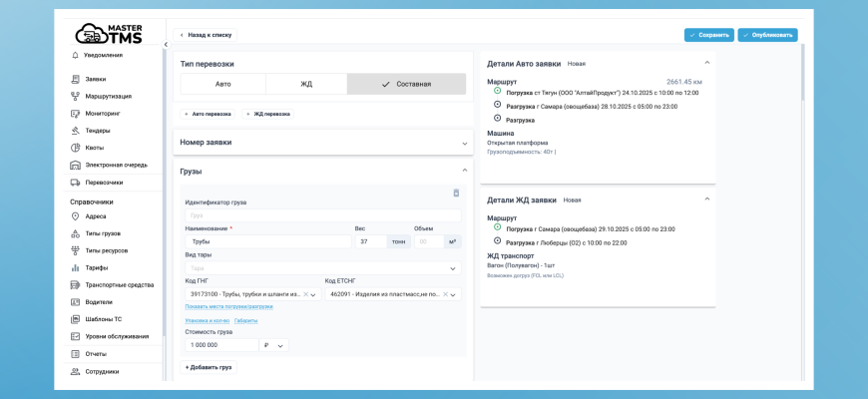Open Уведомления bell icon in sidebar

click(x=76, y=55)
